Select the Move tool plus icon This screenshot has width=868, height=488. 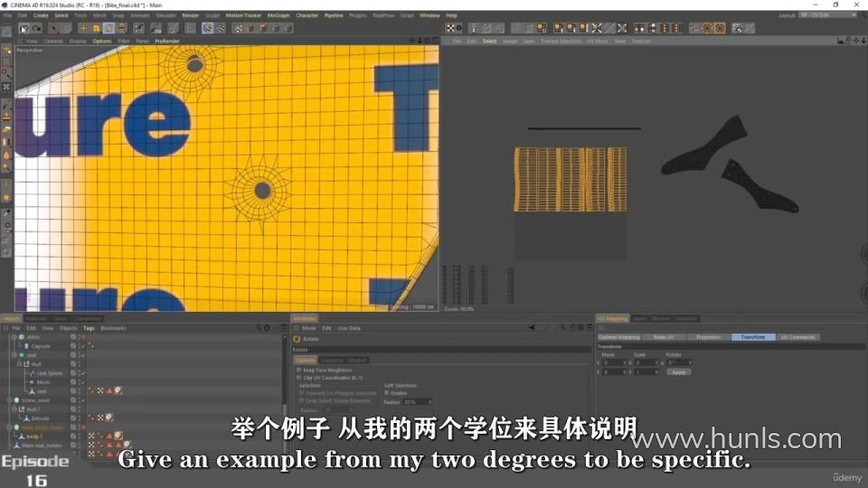click(x=83, y=28)
